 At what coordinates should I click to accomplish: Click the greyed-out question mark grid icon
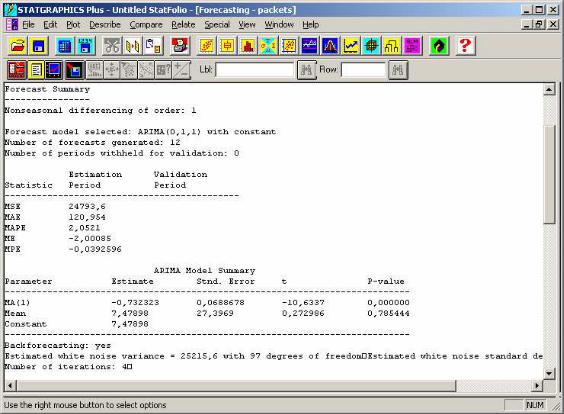coord(163,69)
